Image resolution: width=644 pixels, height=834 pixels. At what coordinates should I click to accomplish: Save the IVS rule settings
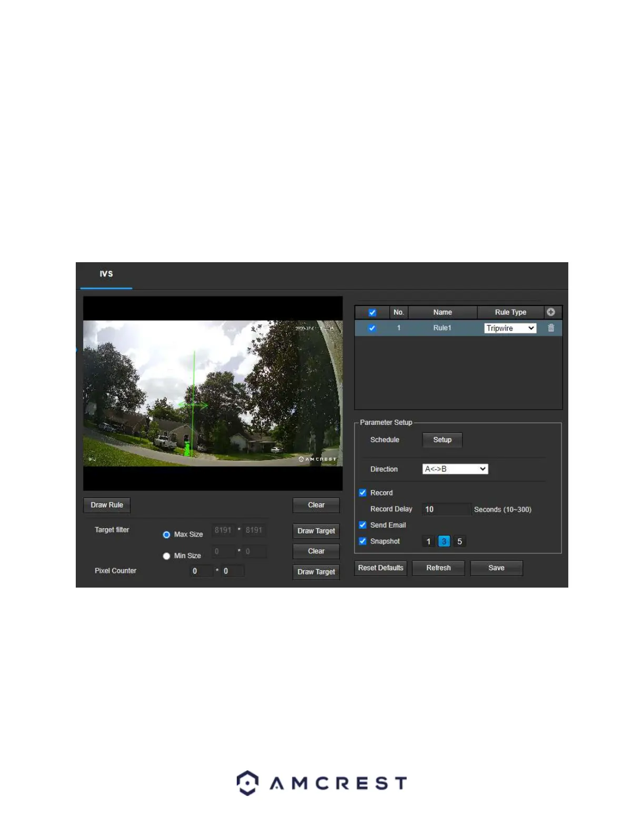pos(496,568)
